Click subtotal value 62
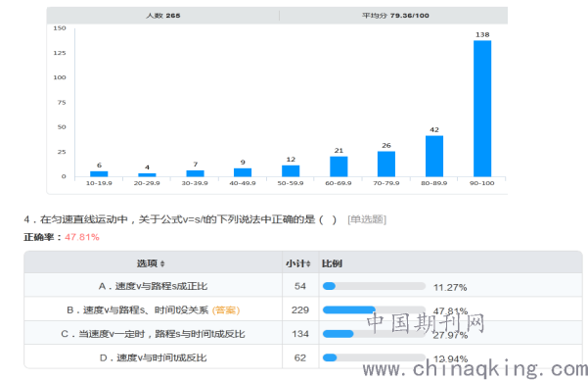 coord(300,357)
